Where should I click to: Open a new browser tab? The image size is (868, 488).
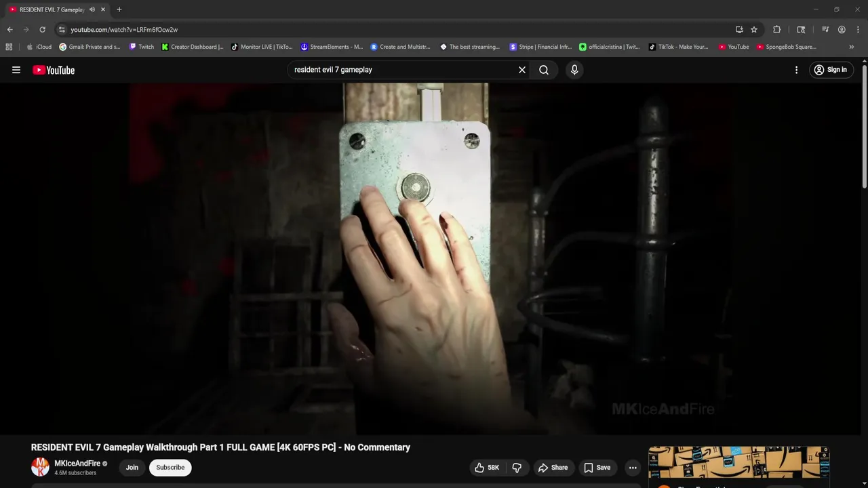pos(119,9)
